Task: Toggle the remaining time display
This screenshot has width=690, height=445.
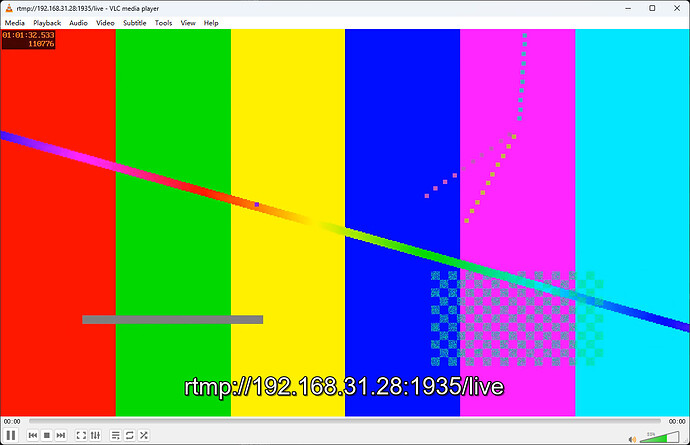Action: pos(677,421)
